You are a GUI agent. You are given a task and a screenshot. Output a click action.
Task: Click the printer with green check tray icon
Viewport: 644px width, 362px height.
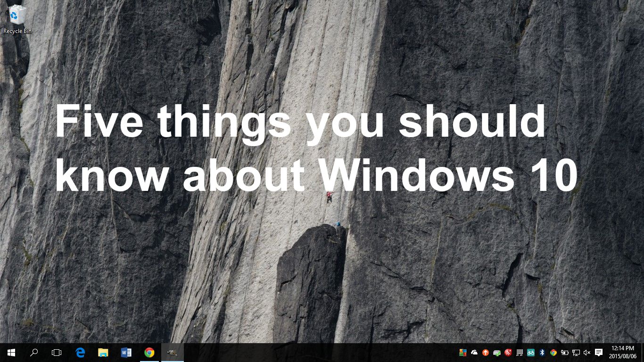[x=497, y=353]
